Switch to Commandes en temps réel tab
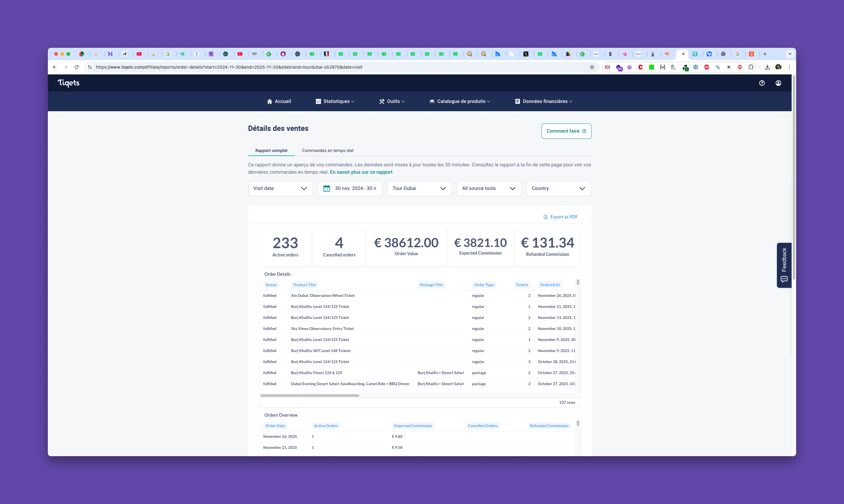The width and height of the screenshot is (844, 504). [327, 150]
